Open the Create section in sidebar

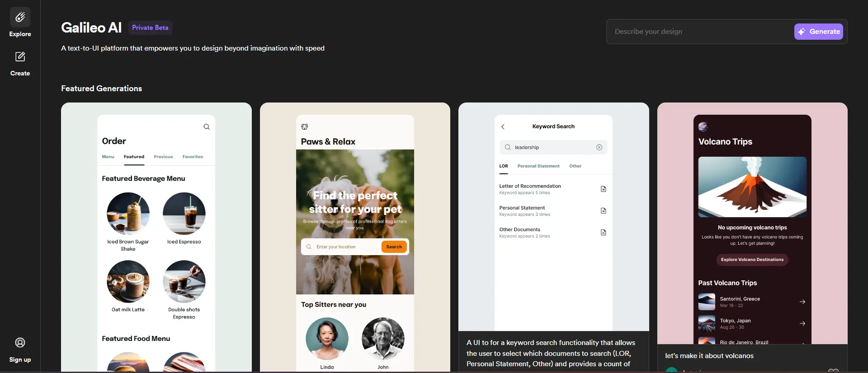(20, 64)
